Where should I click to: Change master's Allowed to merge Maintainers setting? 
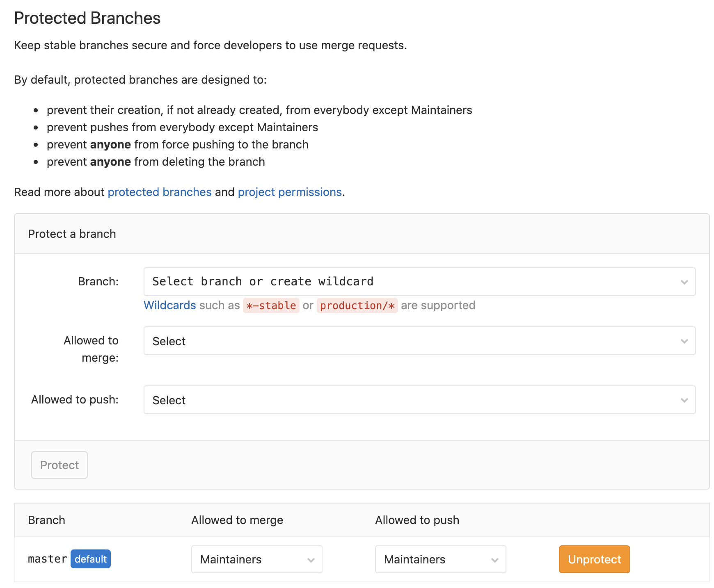point(256,559)
